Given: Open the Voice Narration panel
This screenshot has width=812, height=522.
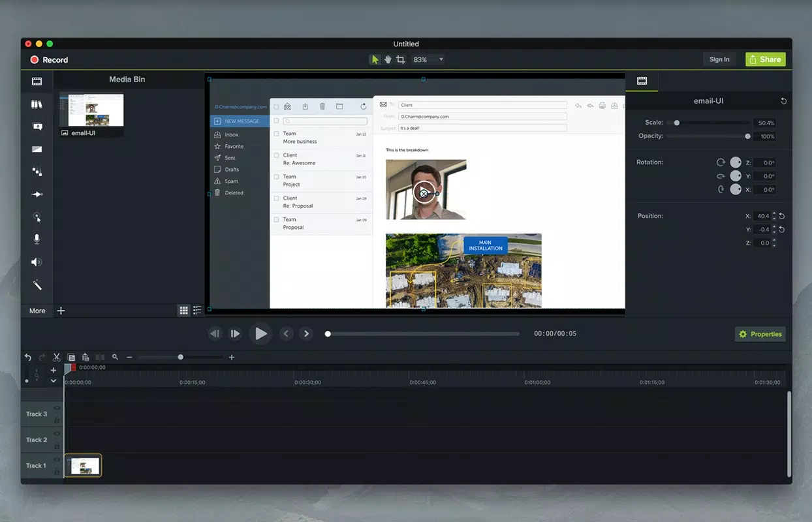Looking at the screenshot, I should [37, 239].
